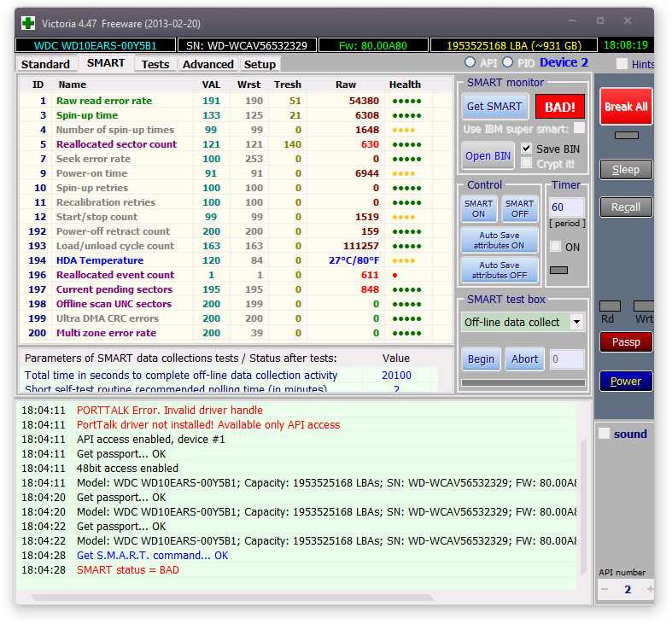Image resolution: width=672 pixels, height=624 pixels.
Task: Click the PORTTALK Error log entry
Action: 170,410
